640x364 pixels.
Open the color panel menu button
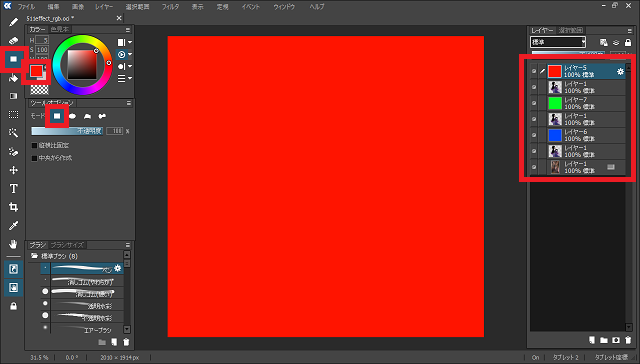tap(128, 30)
